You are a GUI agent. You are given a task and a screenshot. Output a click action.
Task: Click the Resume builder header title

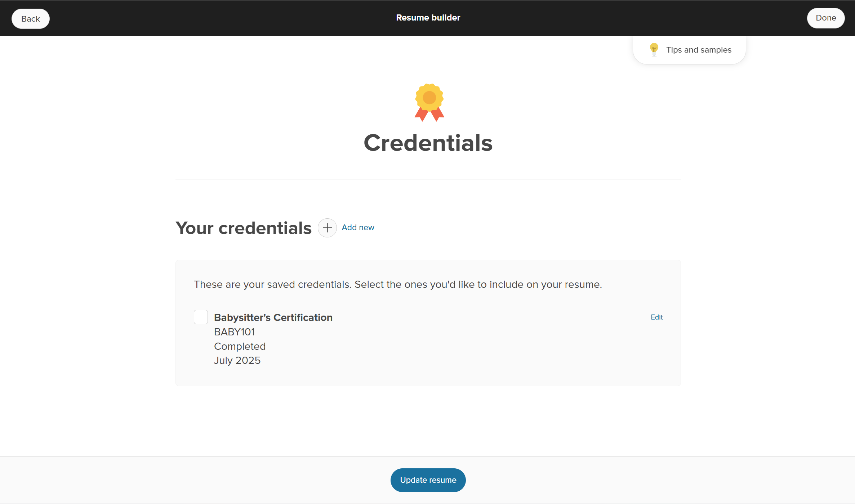click(428, 17)
